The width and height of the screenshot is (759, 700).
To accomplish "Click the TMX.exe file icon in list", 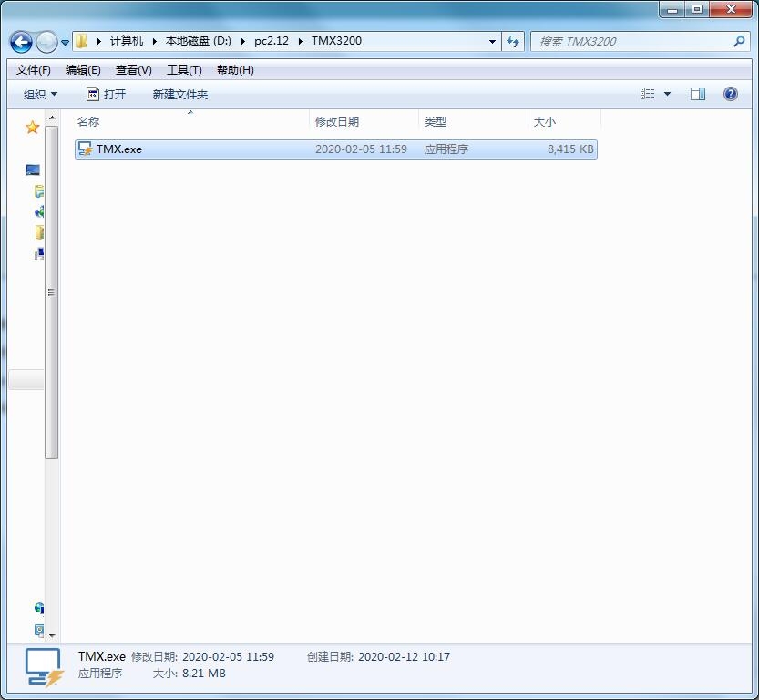I will [86, 149].
